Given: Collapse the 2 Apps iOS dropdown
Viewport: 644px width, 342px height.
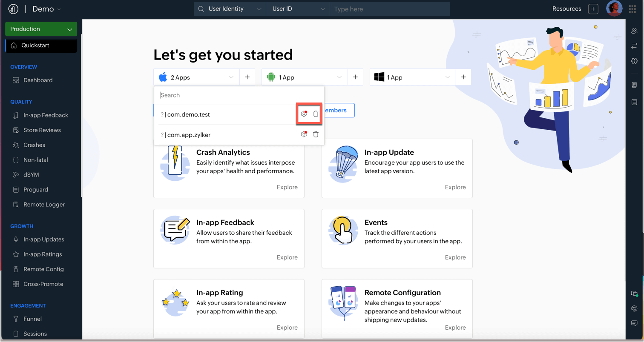Looking at the screenshot, I should [x=196, y=77].
